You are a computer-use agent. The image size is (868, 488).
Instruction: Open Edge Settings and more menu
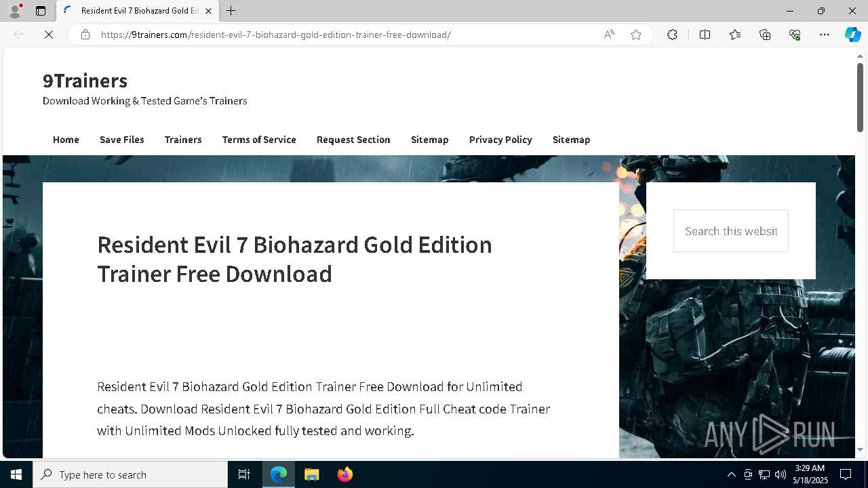click(825, 35)
